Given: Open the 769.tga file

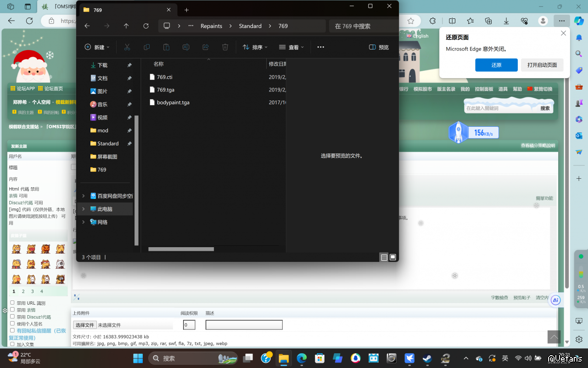Looking at the screenshot, I should pos(165,90).
